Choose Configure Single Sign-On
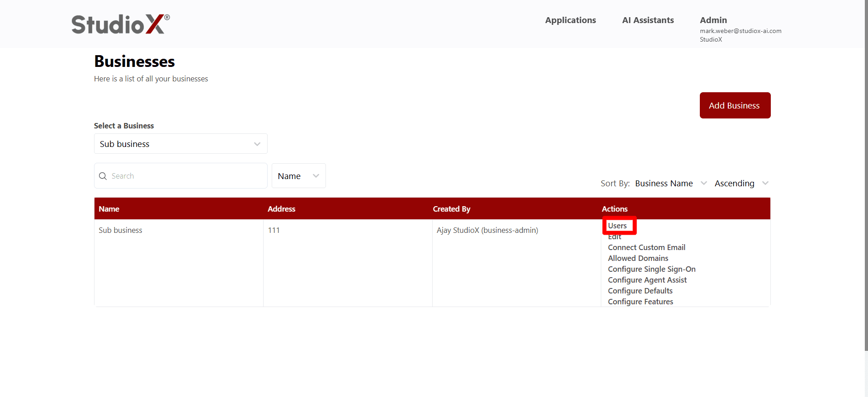Image resolution: width=868 pixels, height=397 pixels. [651, 269]
